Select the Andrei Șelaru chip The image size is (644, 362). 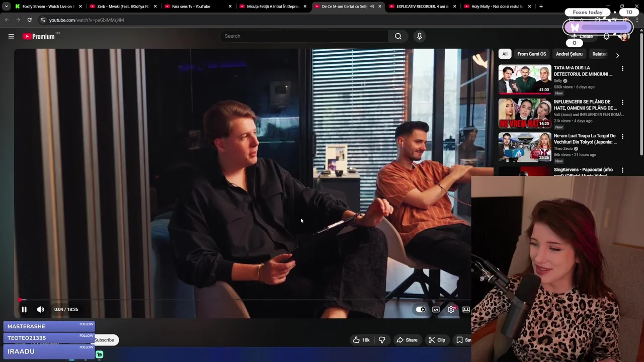(x=569, y=54)
